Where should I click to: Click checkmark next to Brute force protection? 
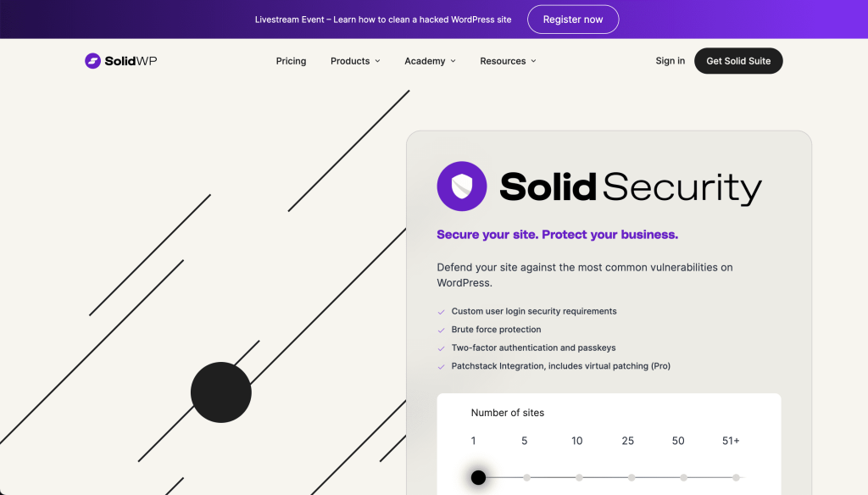tap(441, 330)
